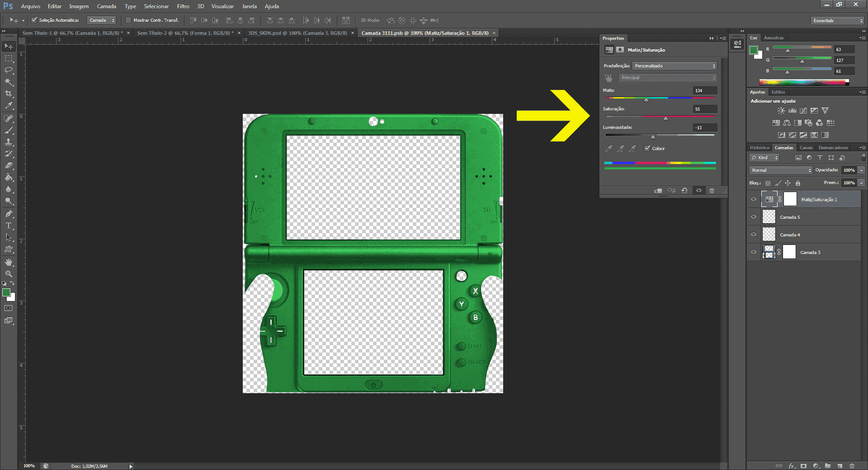The width and height of the screenshot is (868, 470).
Task: Open the Filtro menu
Action: point(183,6)
